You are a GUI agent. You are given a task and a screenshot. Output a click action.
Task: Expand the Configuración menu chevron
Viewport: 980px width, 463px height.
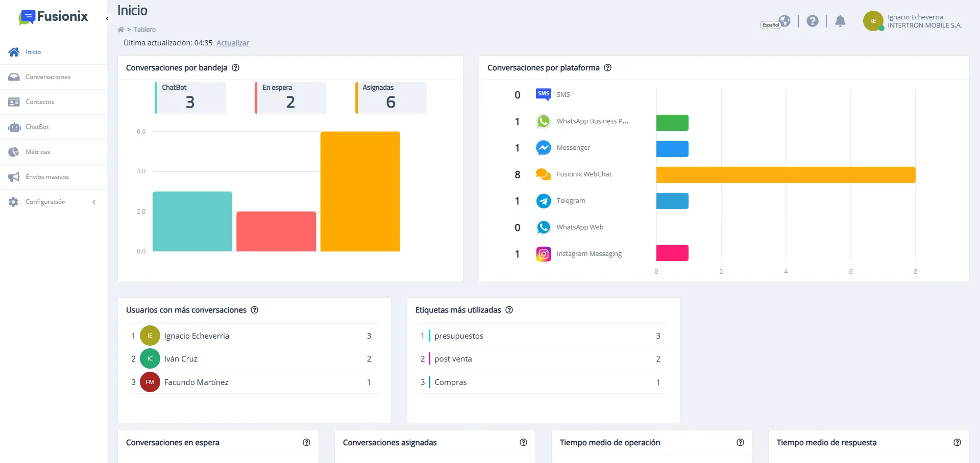coord(94,202)
